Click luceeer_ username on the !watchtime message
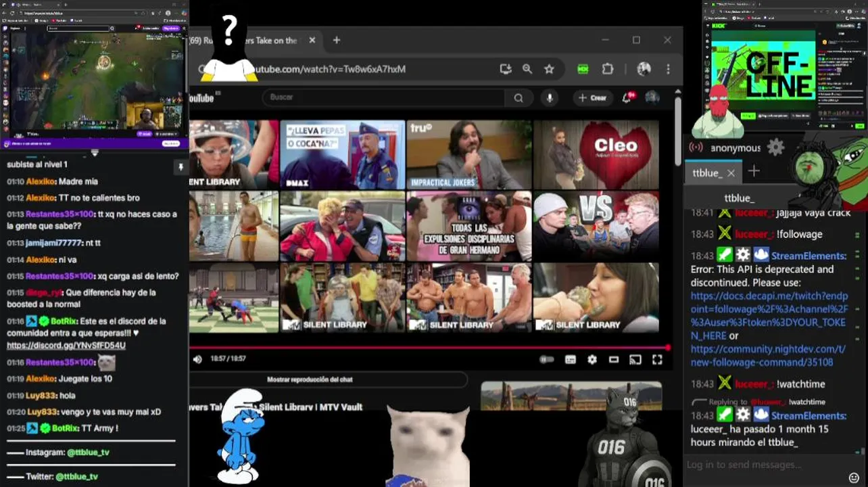 (x=754, y=384)
